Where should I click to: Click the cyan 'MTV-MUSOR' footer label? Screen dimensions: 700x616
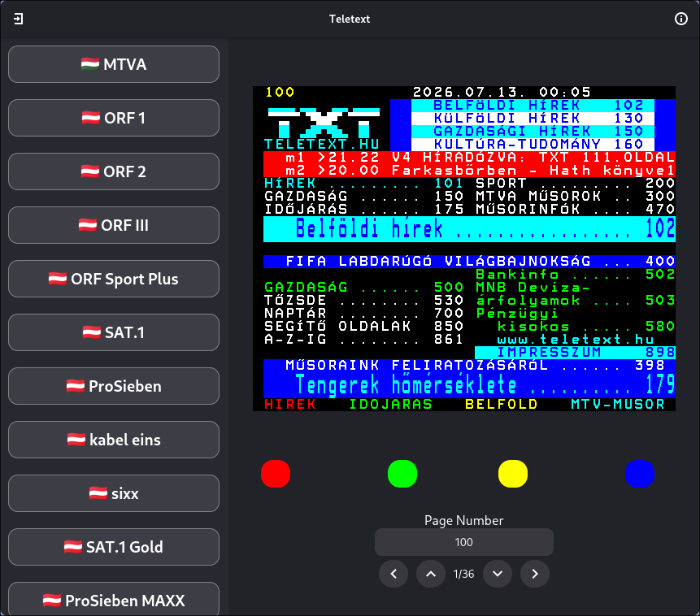pyautogui.click(x=618, y=405)
